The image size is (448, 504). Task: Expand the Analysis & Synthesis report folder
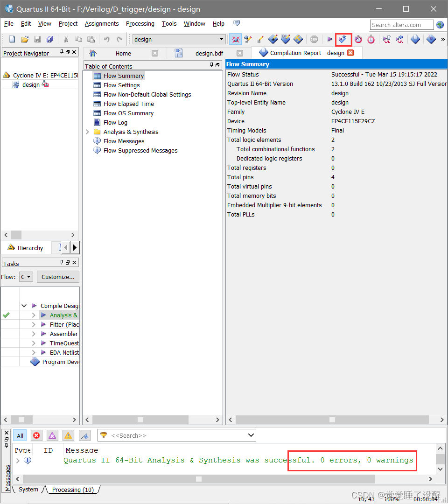tap(87, 132)
